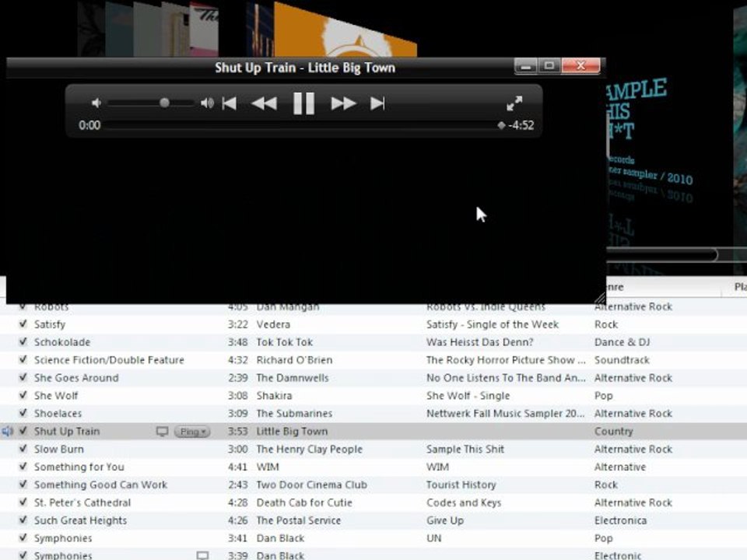Click the 0:00 elapsed time label
The height and width of the screenshot is (560, 747).
coord(89,126)
